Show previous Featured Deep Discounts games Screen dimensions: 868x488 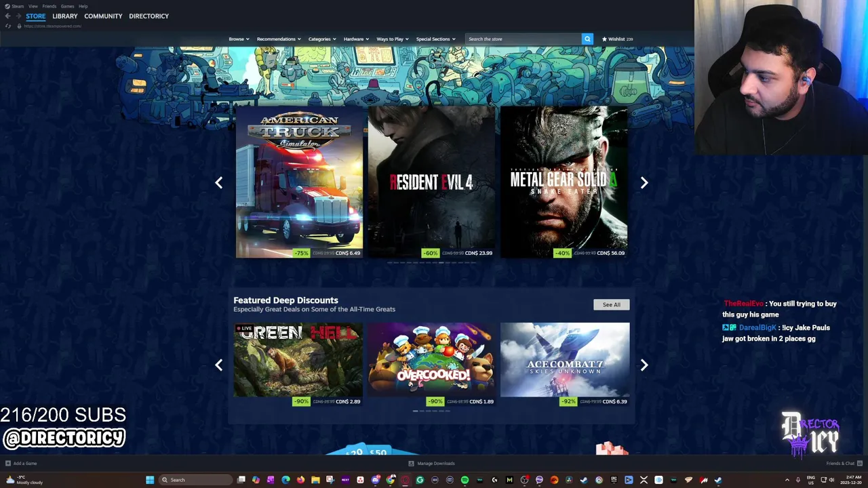click(218, 365)
